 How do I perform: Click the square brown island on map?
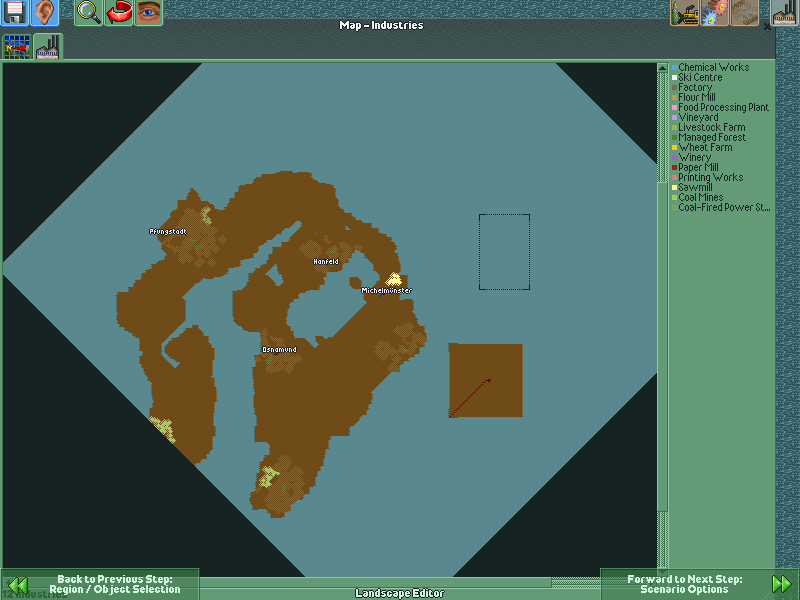[485, 381]
